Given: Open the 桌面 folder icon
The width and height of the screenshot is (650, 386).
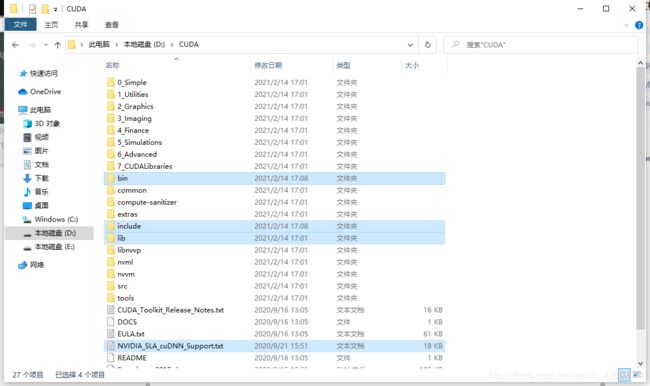Looking at the screenshot, I should [27, 205].
